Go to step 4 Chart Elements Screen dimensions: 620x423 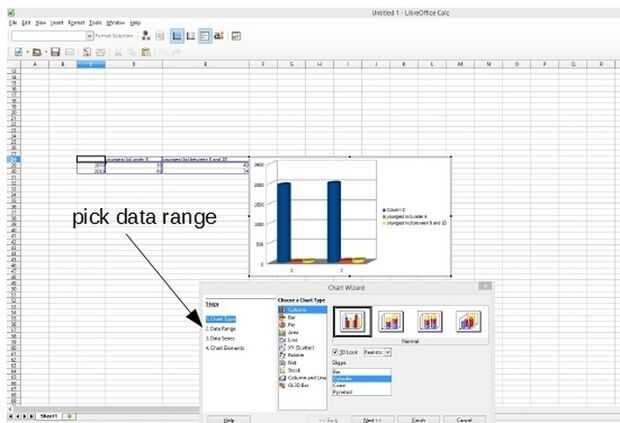[225, 348]
